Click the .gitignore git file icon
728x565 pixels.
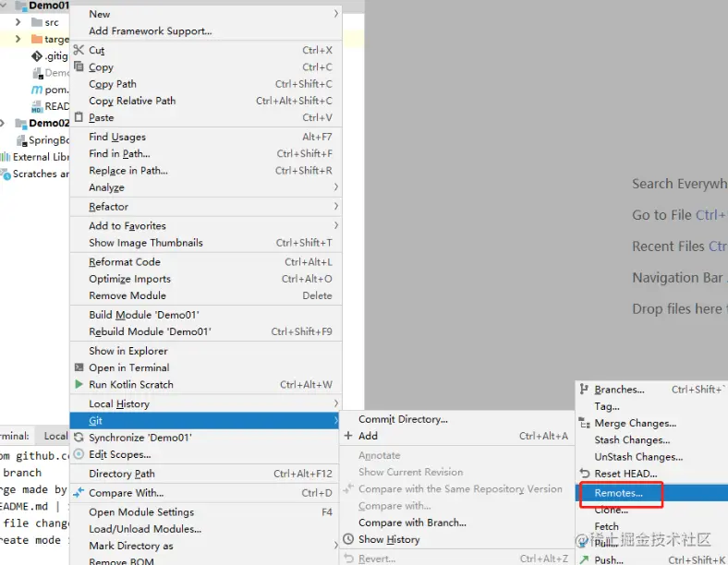[x=37, y=56]
